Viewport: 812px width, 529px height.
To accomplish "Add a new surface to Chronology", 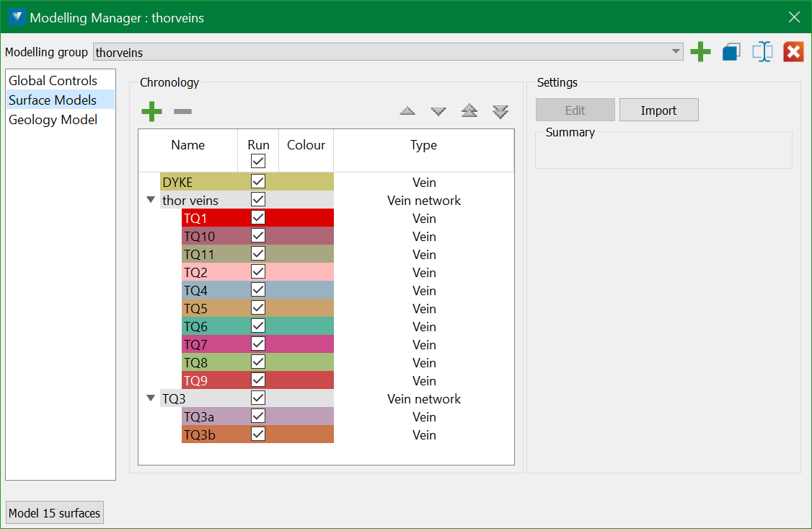I will pos(151,111).
